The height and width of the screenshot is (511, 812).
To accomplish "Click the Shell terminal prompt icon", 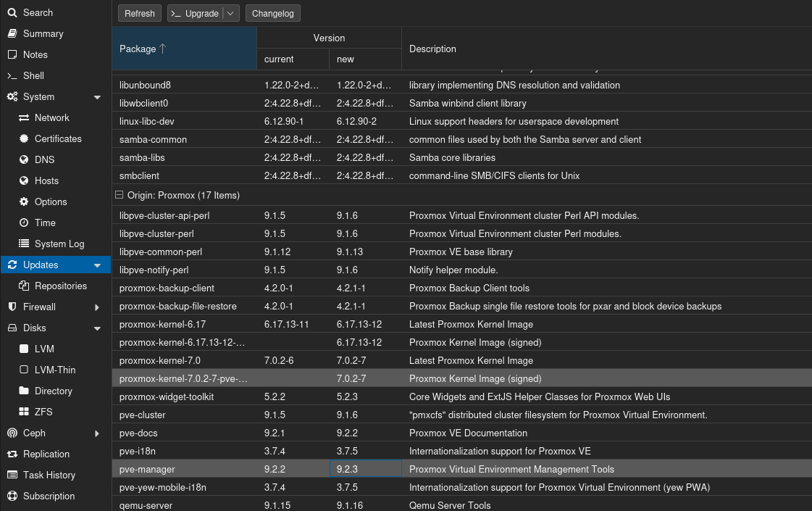I will pos(12,75).
